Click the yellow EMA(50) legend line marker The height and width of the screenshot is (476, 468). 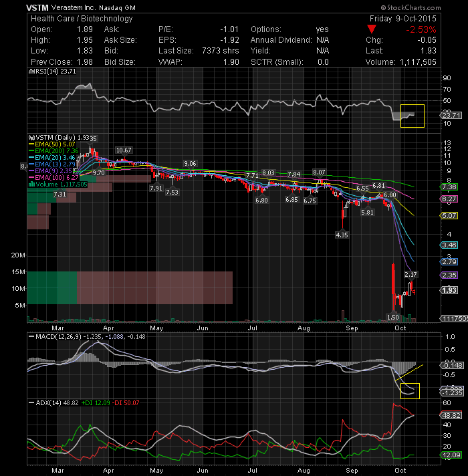click(x=31, y=144)
